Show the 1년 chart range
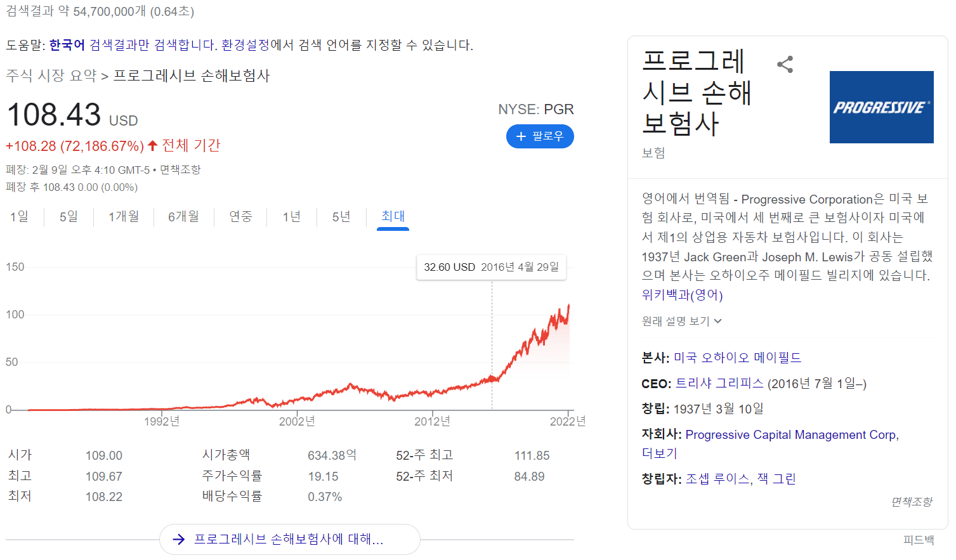 point(292,217)
